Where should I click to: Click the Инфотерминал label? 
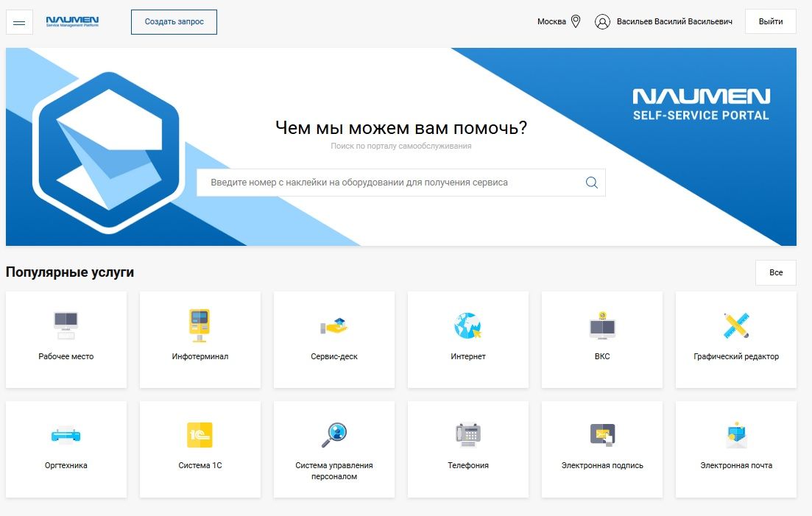click(x=200, y=356)
